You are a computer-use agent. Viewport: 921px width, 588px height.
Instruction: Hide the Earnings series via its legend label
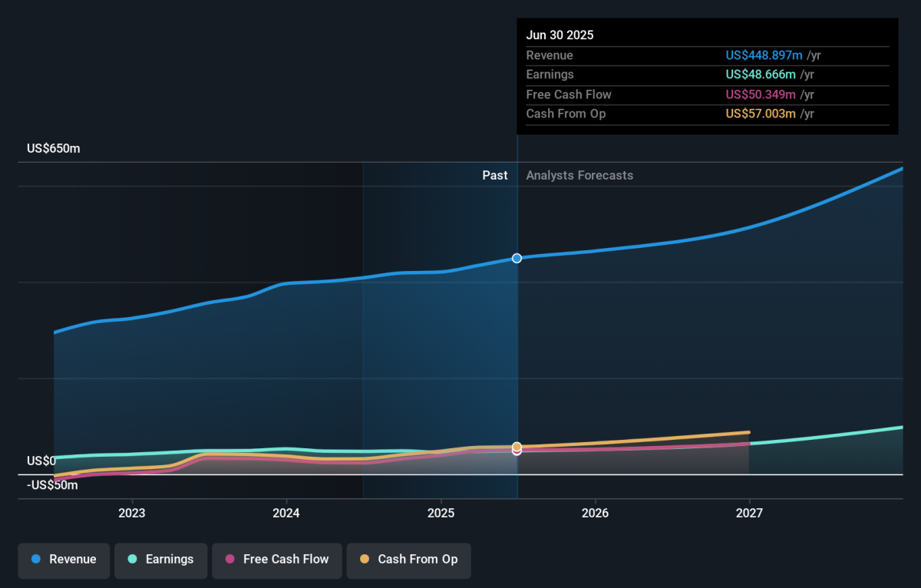170,560
